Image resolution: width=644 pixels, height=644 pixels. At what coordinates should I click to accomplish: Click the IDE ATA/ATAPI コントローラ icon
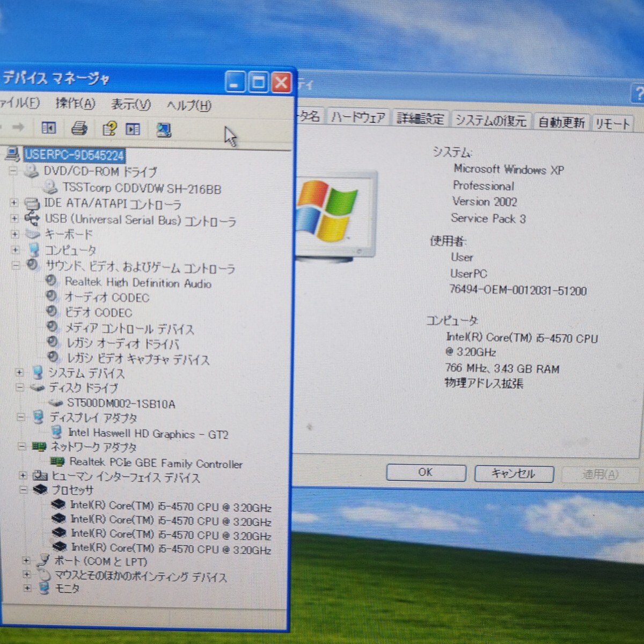[x=32, y=204]
